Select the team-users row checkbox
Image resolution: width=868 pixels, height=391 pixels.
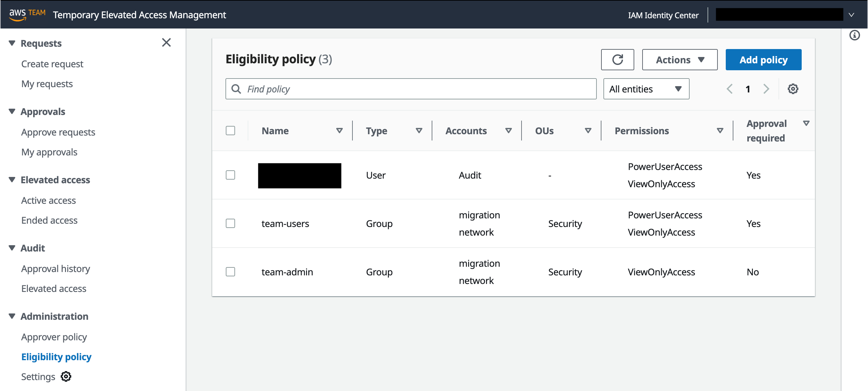tap(230, 223)
